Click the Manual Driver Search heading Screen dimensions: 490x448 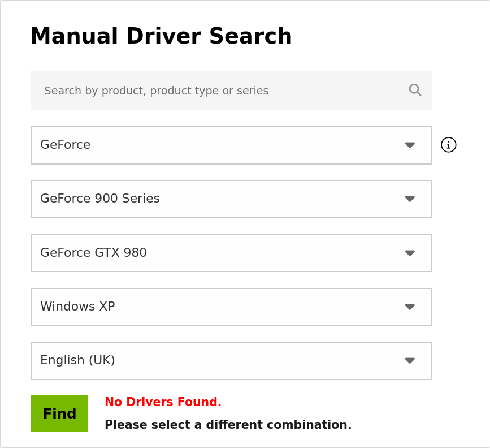pos(161,36)
